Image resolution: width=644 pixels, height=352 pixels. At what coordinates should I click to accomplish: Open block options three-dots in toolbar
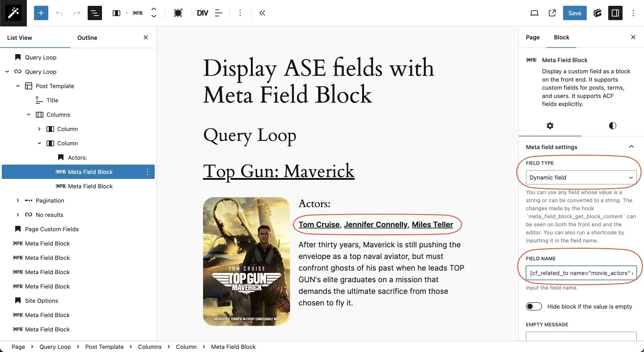240,13
